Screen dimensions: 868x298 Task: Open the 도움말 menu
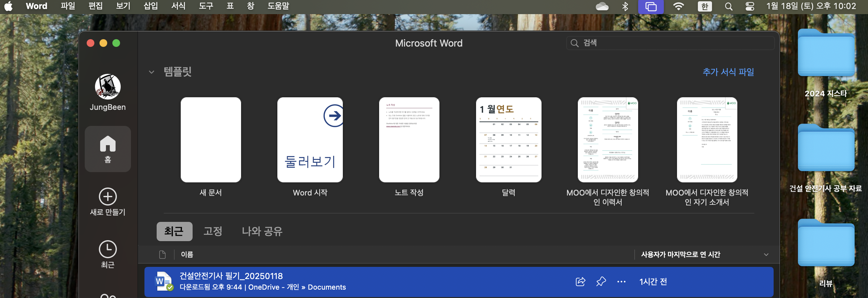point(278,6)
